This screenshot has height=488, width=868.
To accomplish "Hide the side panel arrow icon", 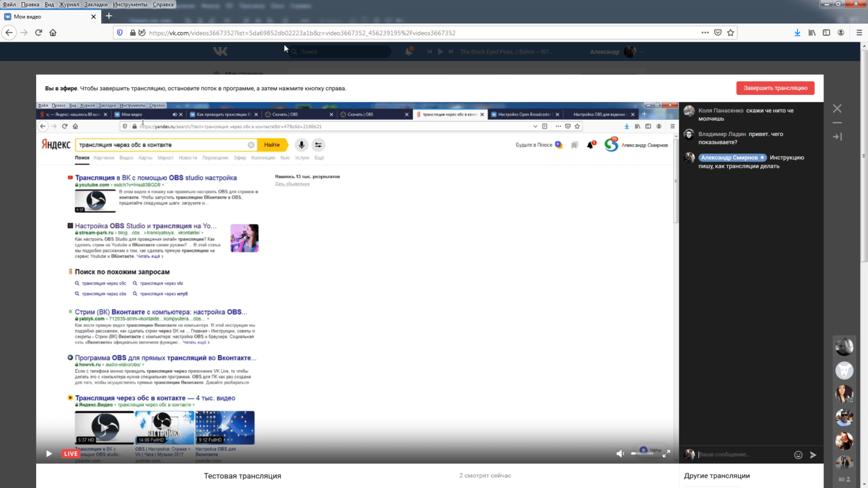I will tap(837, 137).
